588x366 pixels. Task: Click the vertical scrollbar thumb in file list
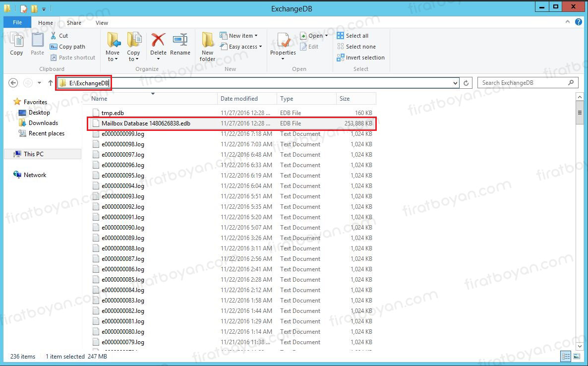580,113
